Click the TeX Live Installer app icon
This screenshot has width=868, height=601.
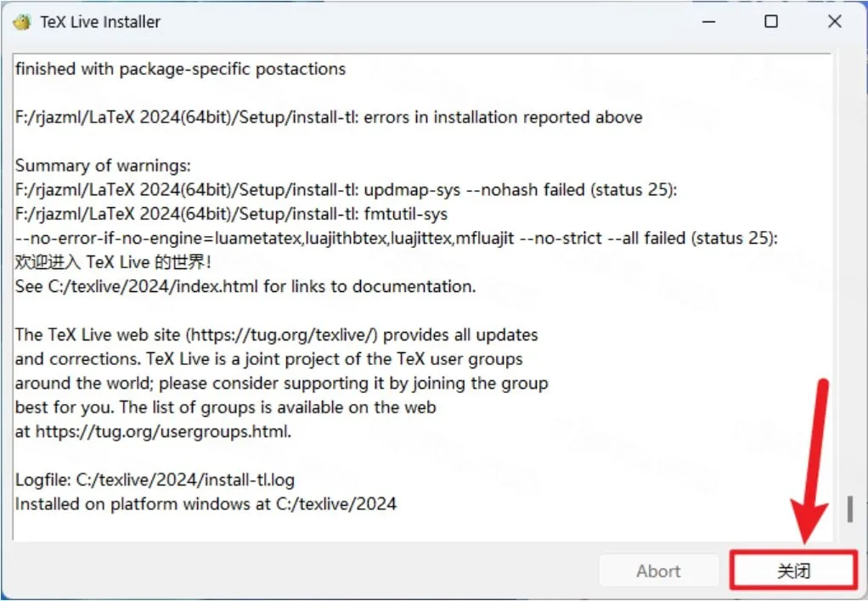pyautogui.click(x=22, y=22)
